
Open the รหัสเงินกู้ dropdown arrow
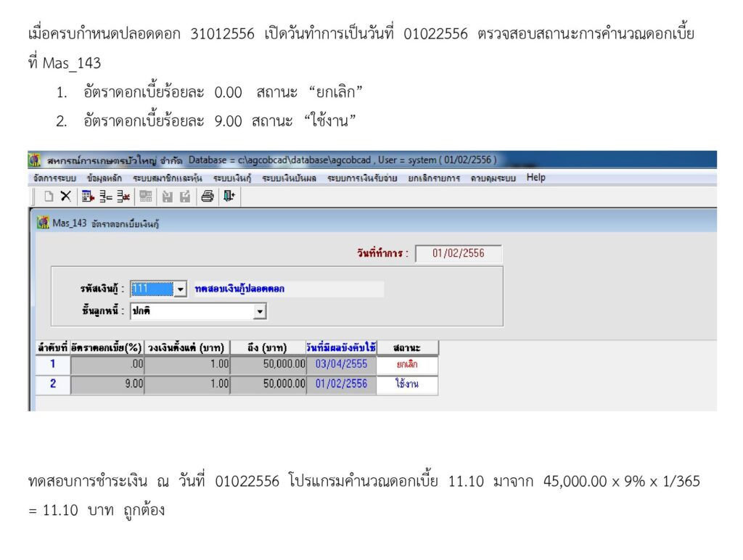[181, 289]
